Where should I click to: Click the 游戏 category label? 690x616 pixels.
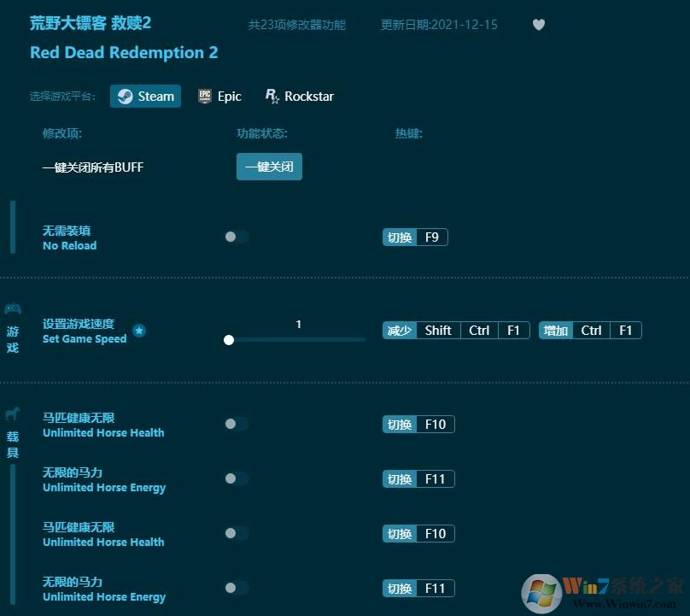(13, 339)
